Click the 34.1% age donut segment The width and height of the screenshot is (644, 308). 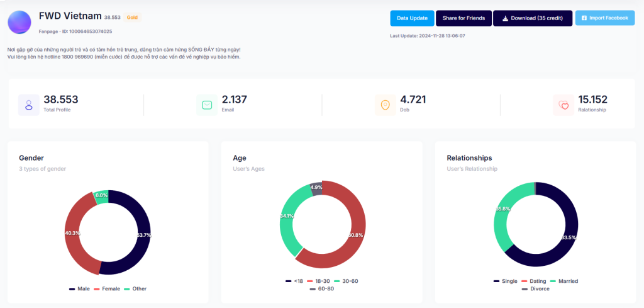point(287,216)
